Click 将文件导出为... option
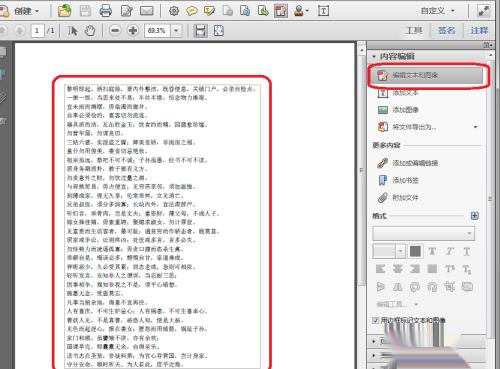500x369 pixels. pos(414,127)
